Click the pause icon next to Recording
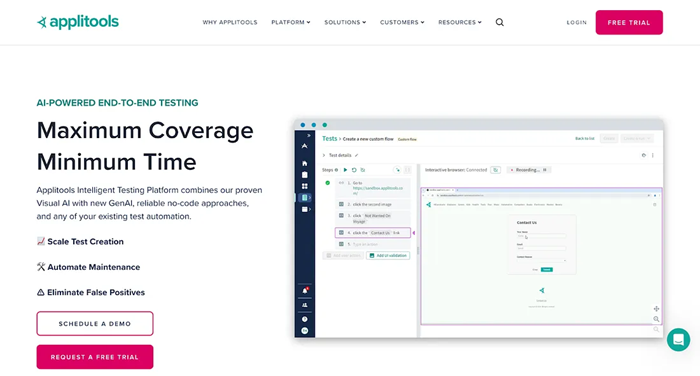 [545, 170]
